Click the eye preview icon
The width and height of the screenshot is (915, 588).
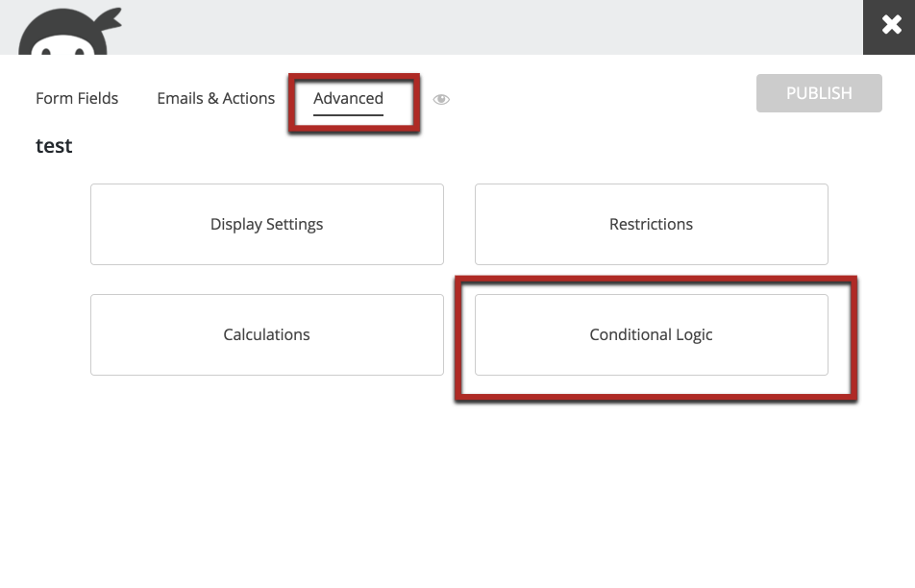[441, 99]
